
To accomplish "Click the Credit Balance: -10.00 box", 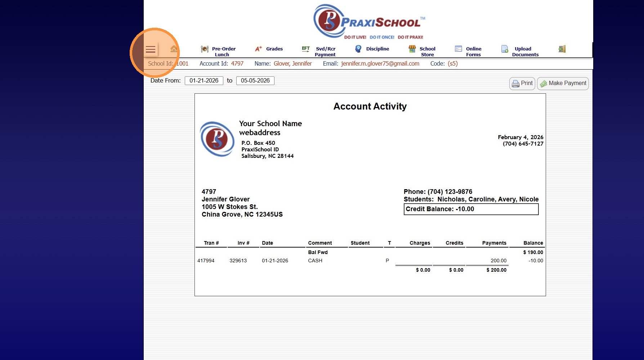I will point(471,209).
